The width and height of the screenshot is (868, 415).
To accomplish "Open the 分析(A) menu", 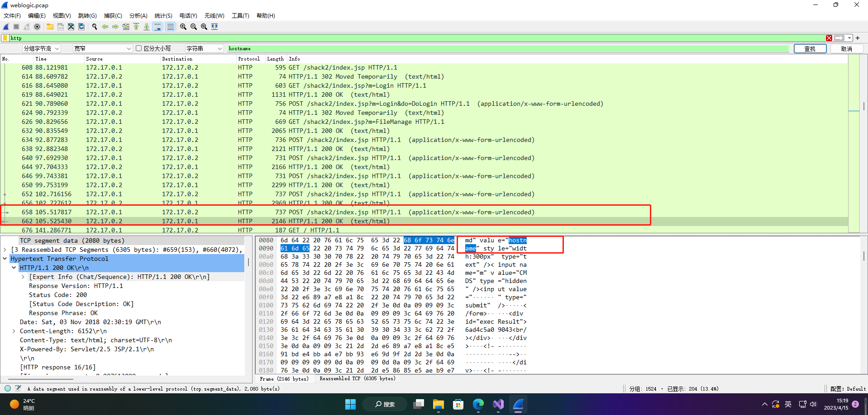I will tap(138, 15).
